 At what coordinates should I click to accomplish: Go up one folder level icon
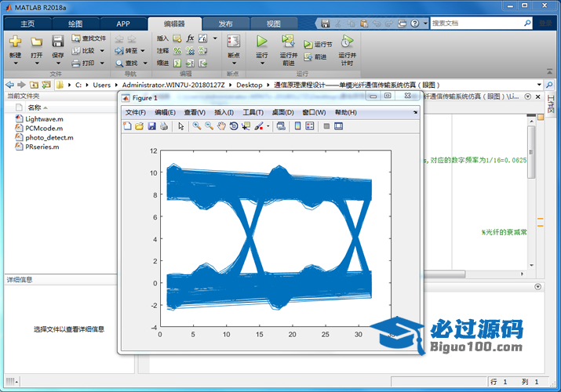click(34, 85)
